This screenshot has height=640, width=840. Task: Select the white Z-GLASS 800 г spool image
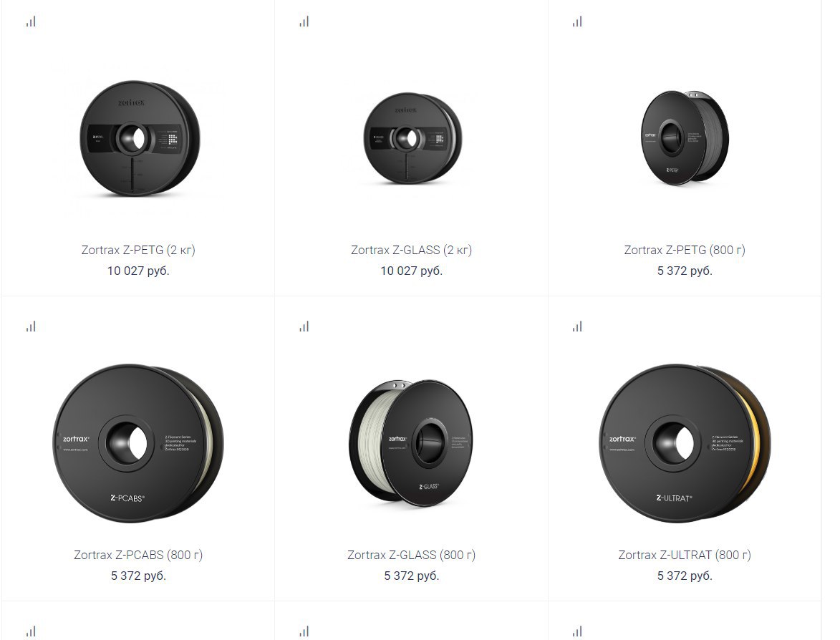point(411,443)
